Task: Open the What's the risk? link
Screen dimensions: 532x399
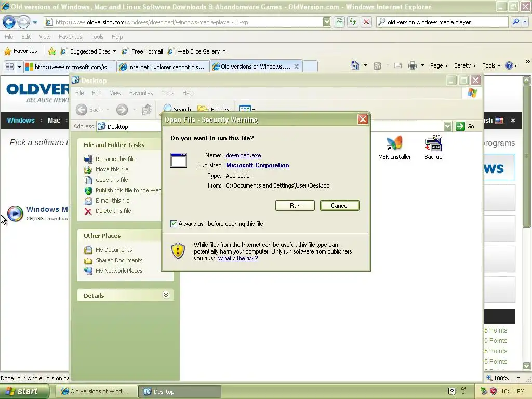Action: [x=237, y=258]
